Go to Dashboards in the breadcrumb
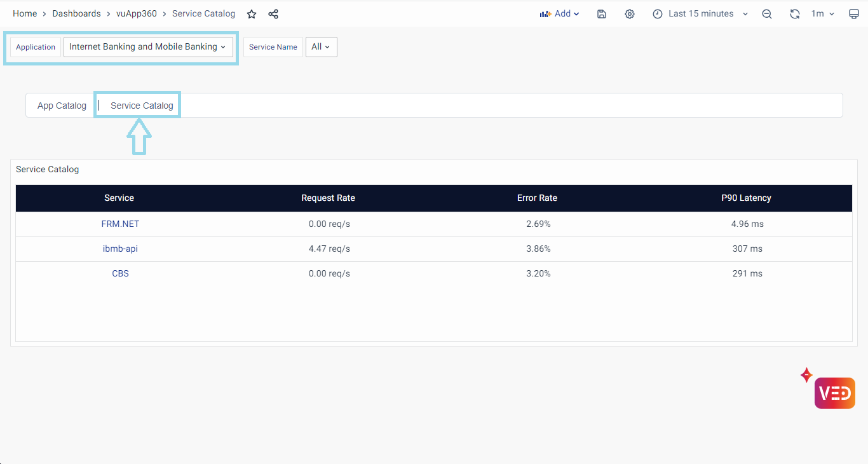This screenshot has height=464, width=868. point(76,14)
